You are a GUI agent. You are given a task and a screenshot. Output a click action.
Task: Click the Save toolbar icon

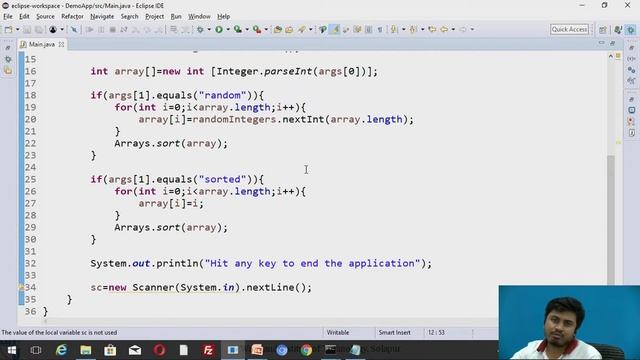[x=27, y=29]
